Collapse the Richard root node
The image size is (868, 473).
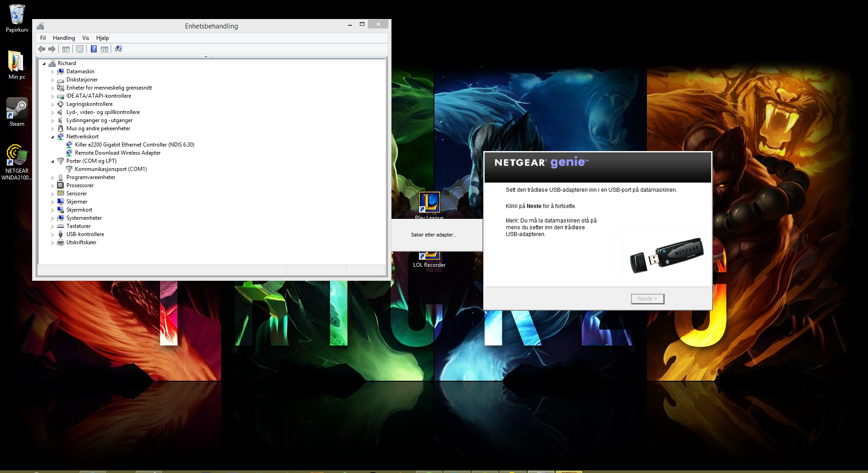(44, 64)
